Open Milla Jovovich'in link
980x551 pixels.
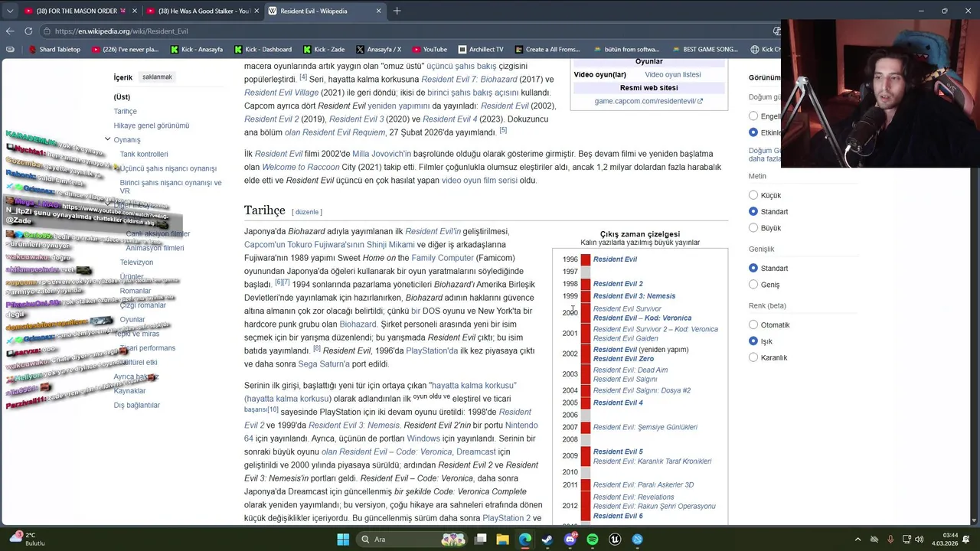pyautogui.click(x=381, y=154)
